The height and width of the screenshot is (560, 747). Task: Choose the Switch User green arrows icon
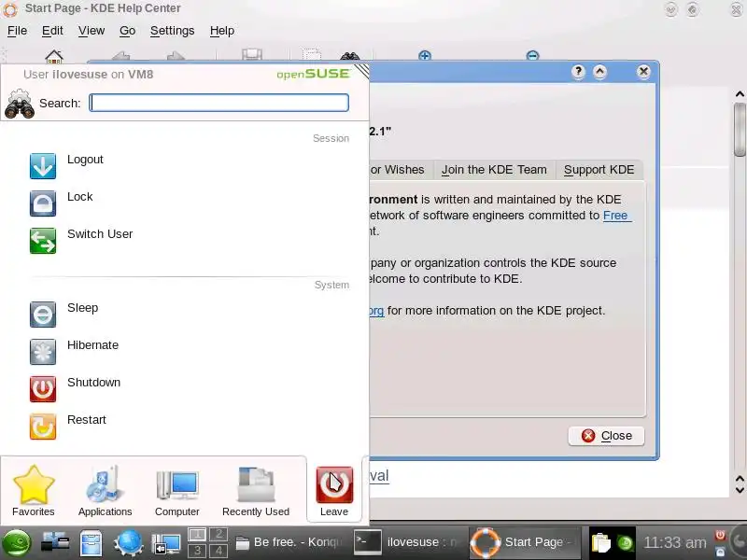[43, 241]
